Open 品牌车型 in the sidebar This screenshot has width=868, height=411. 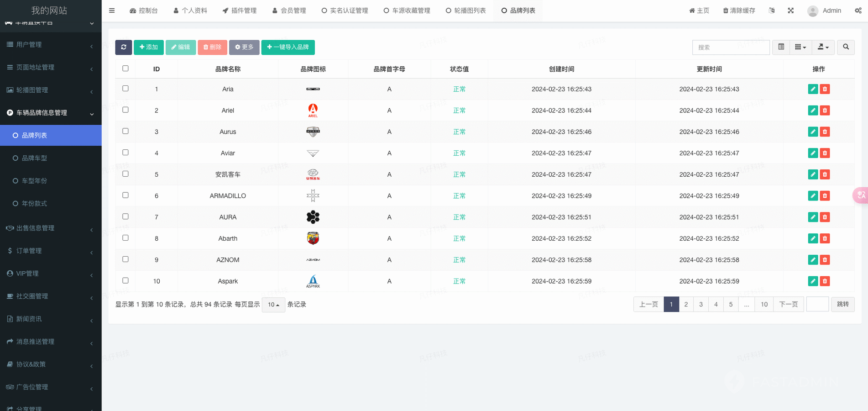coord(34,158)
